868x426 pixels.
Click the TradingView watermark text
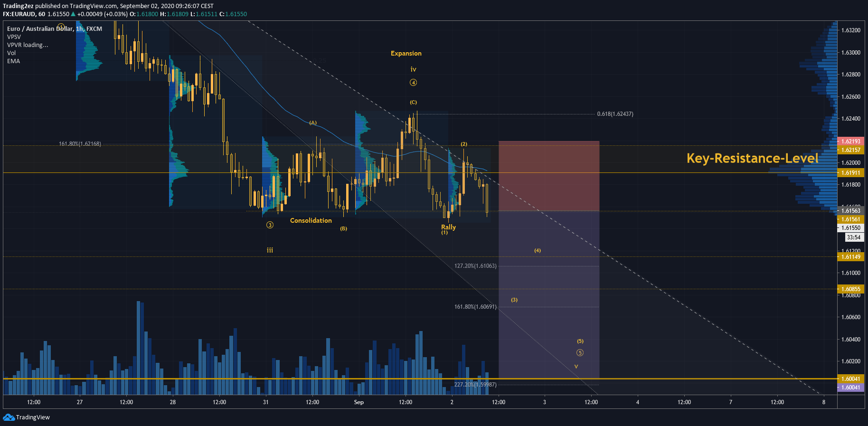tap(33, 417)
